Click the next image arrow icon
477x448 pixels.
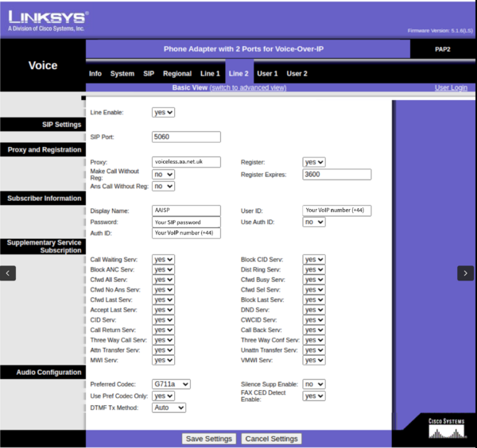pyautogui.click(x=465, y=272)
